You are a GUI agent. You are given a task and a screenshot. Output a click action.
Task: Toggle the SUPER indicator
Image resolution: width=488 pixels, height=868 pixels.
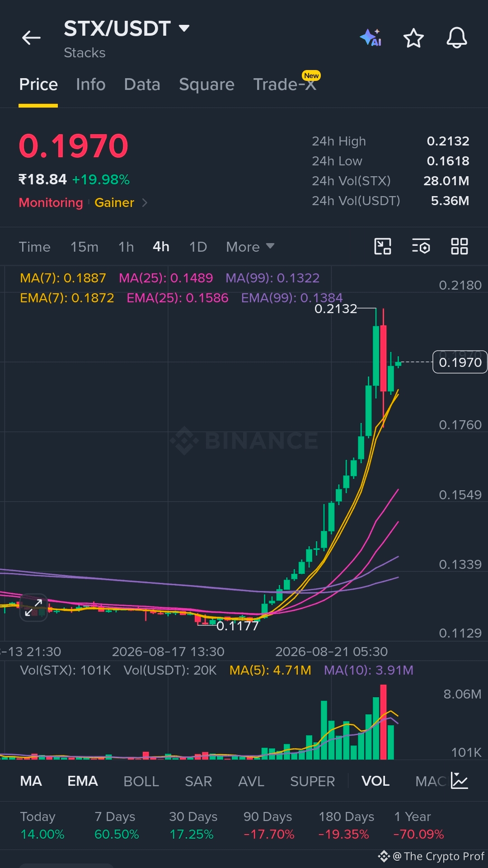pyautogui.click(x=313, y=781)
